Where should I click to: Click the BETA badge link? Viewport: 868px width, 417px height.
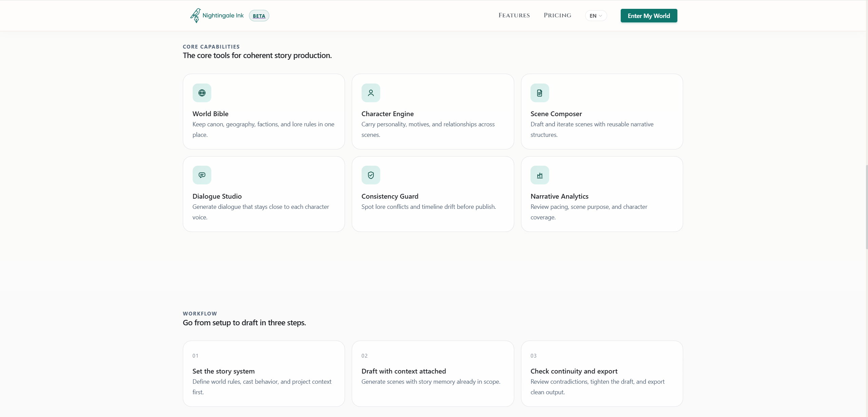[259, 16]
